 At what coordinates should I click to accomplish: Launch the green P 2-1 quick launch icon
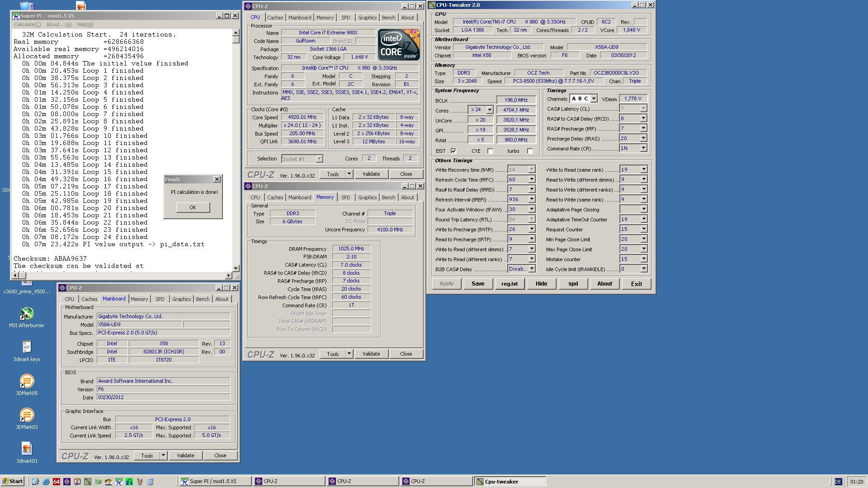(129, 482)
